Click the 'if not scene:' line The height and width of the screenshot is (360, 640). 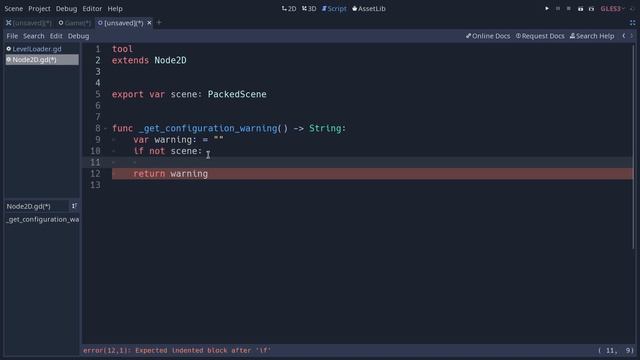pyautogui.click(x=168, y=151)
